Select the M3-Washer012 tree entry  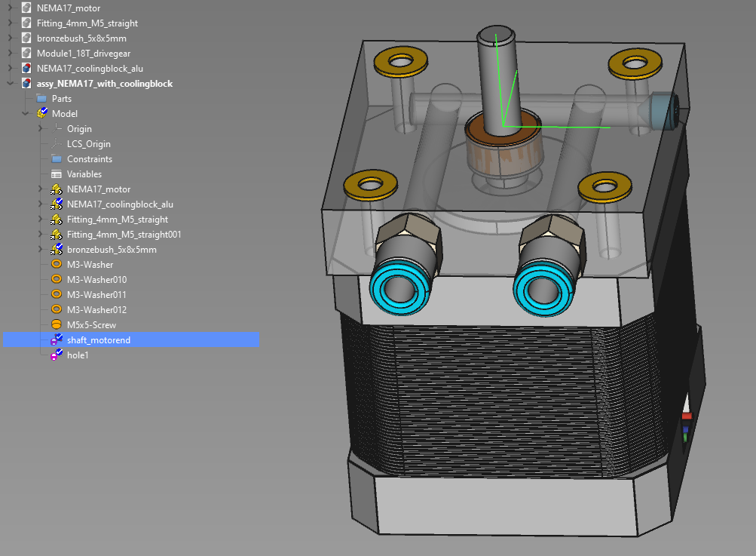[x=96, y=310]
